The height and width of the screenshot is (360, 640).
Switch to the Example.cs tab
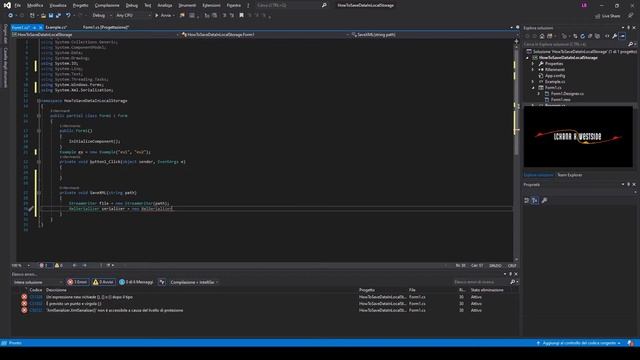(56, 27)
